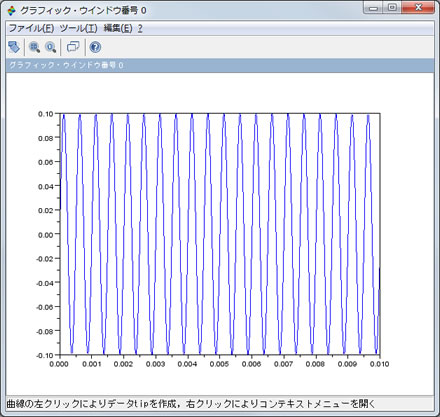The height and width of the screenshot is (417, 440).
Task: Click the 0.005 tick label on the x-axis
Action: tap(219, 364)
